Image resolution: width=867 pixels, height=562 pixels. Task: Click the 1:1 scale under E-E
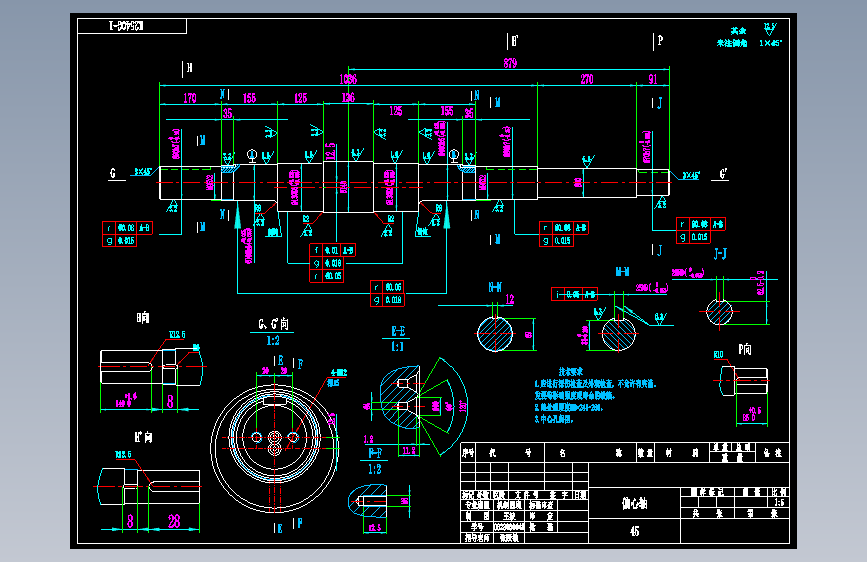[398, 347]
